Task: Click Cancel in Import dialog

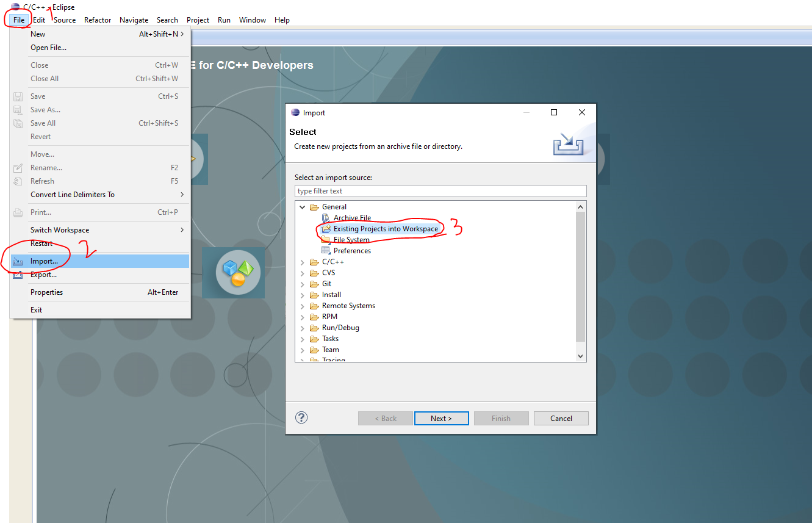Action: 561,418
